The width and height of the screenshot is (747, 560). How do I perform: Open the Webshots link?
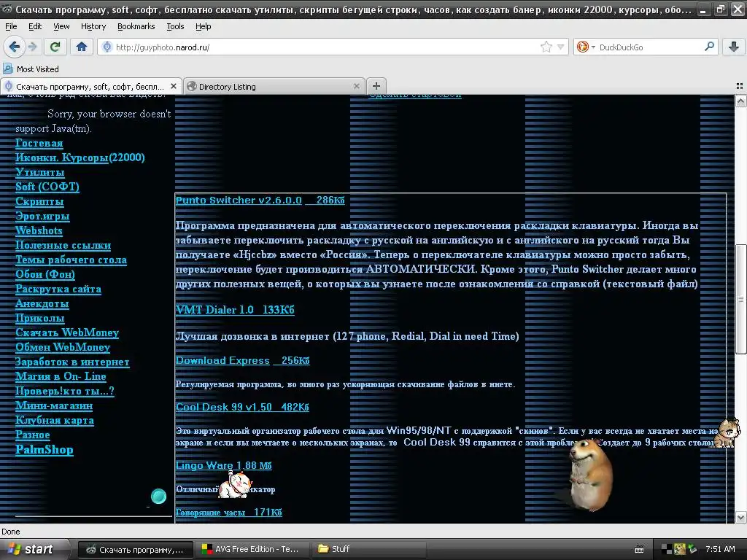point(39,230)
